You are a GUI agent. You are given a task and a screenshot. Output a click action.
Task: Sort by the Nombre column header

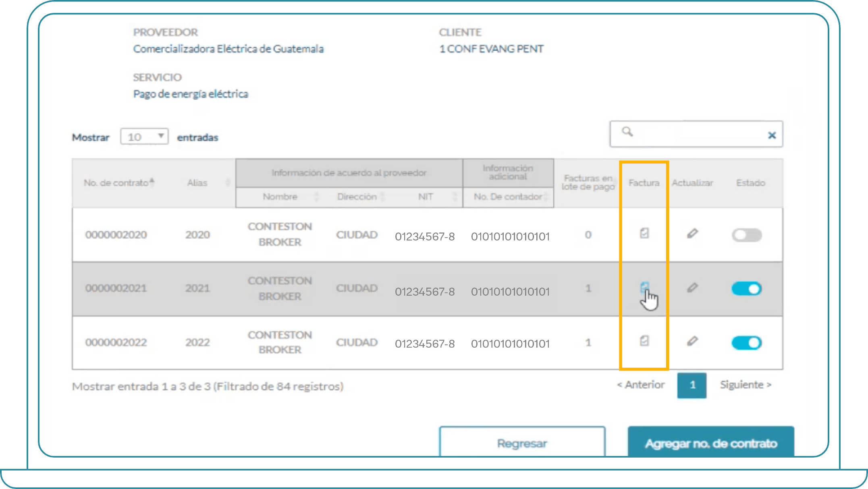pyautogui.click(x=280, y=197)
